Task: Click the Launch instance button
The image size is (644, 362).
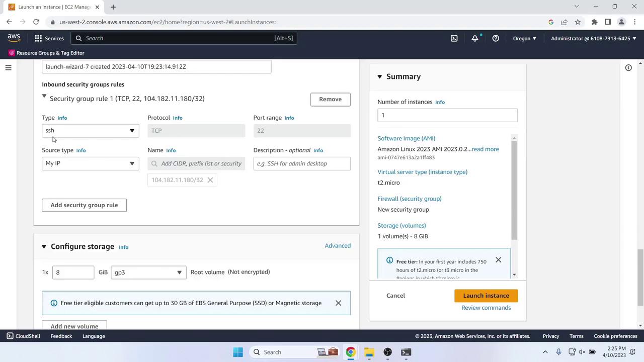Action: coord(486,296)
